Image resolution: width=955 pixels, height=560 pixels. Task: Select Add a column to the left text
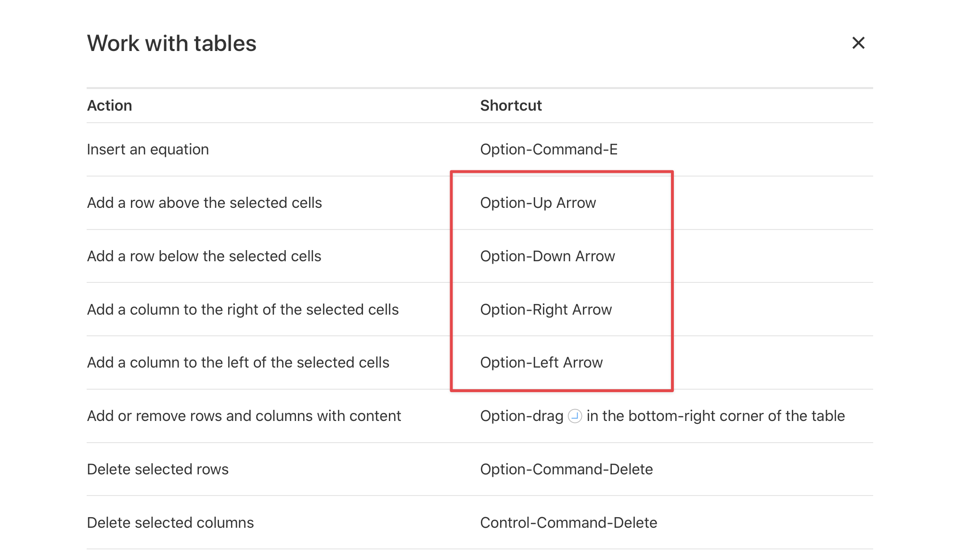point(238,363)
